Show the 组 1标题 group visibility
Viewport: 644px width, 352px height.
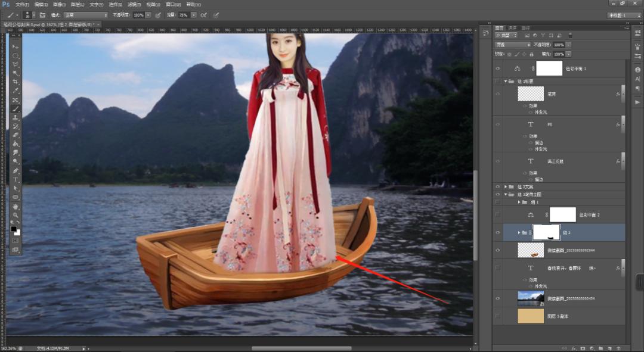(x=498, y=81)
